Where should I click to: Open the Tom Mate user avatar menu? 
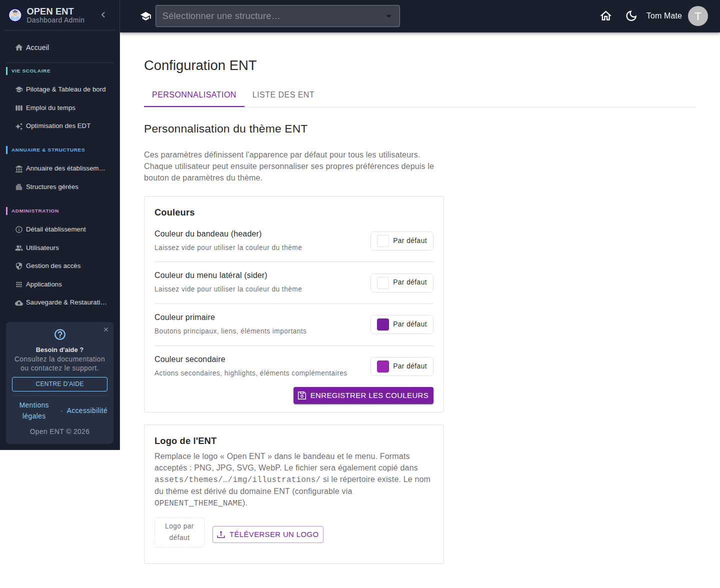tap(698, 16)
